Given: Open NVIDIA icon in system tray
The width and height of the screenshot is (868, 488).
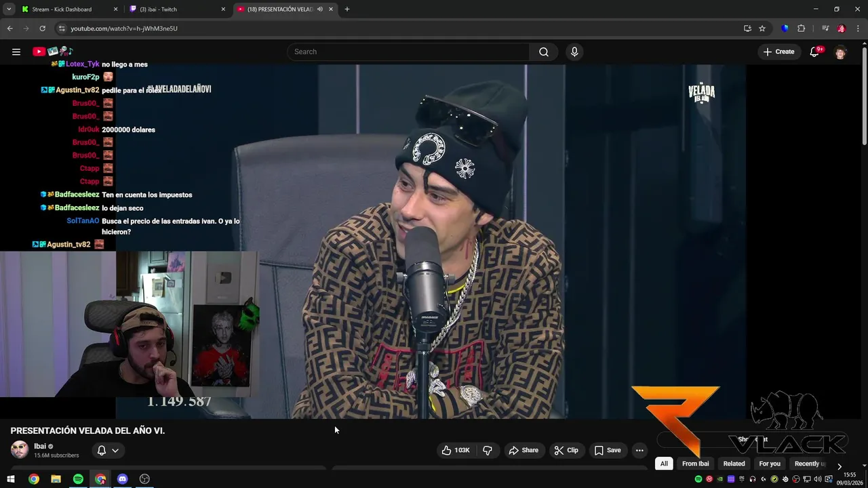Looking at the screenshot, I should click(720, 479).
